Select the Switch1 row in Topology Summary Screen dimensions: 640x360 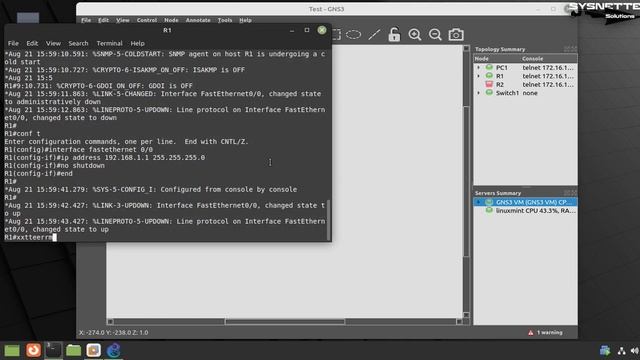(x=525, y=93)
